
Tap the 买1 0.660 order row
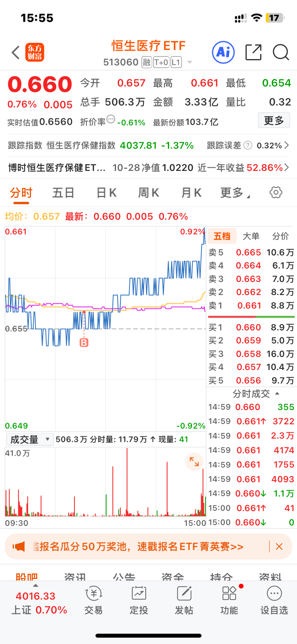click(251, 328)
